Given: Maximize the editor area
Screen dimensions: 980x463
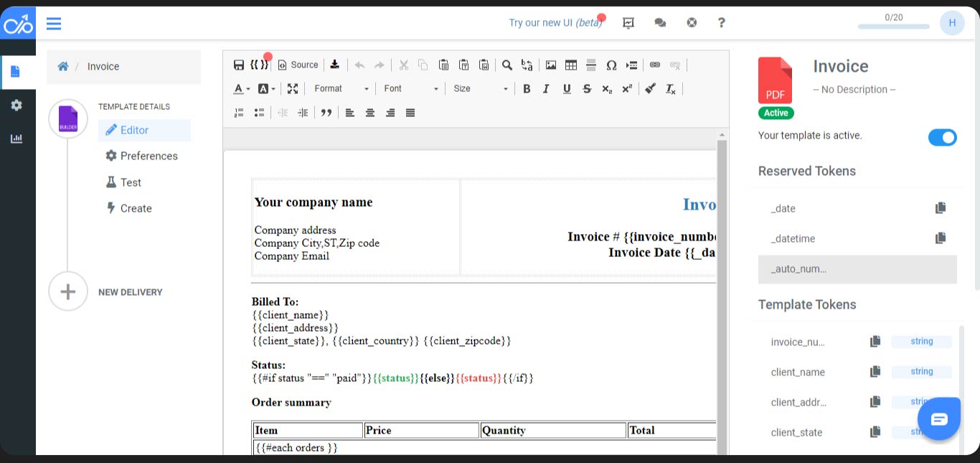Looking at the screenshot, I should (293, 89).
